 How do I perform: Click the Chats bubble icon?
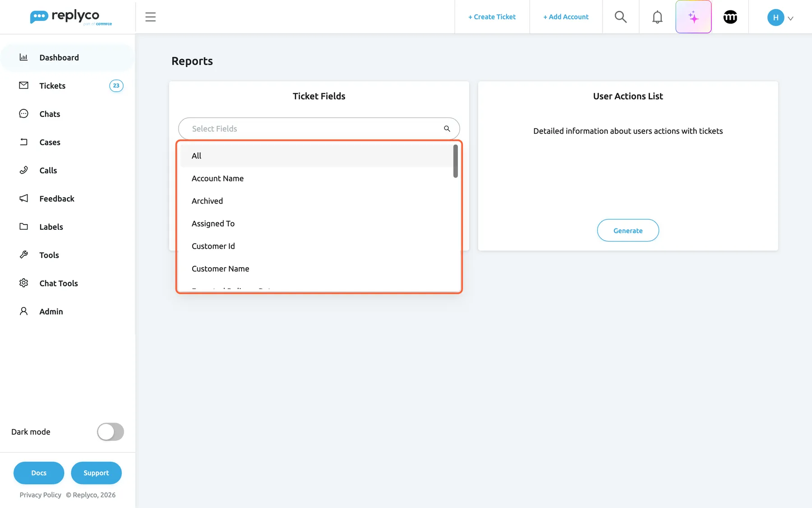point(23,114)
